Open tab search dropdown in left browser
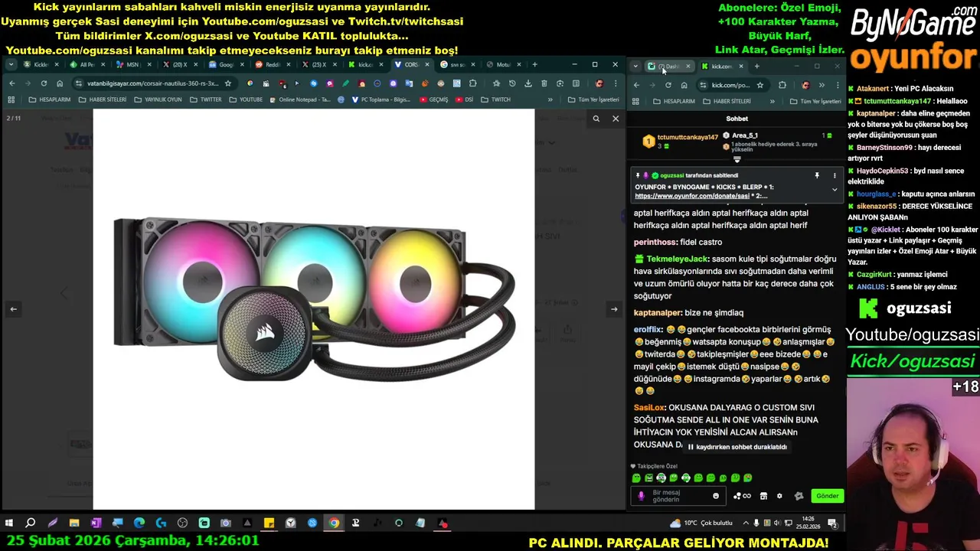The width and height of the screenshot is (980, 551). (11, 64)
